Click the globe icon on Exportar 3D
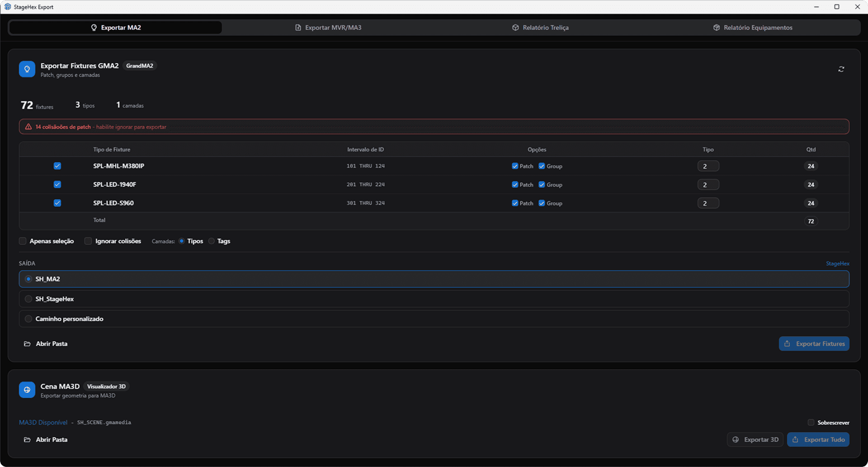The height and width of the screenshot is (467, 868). [736, 439]
